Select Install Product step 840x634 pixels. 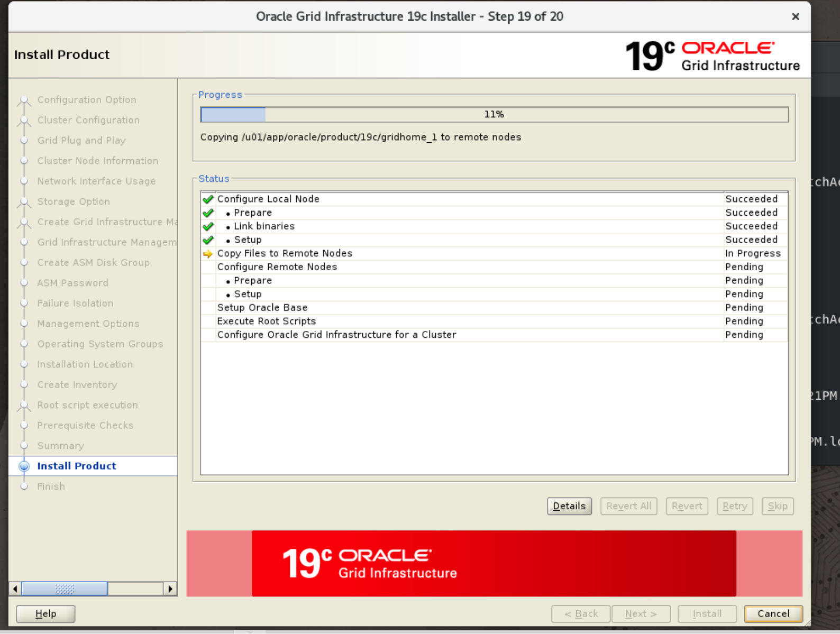click(x=77, y=466)
